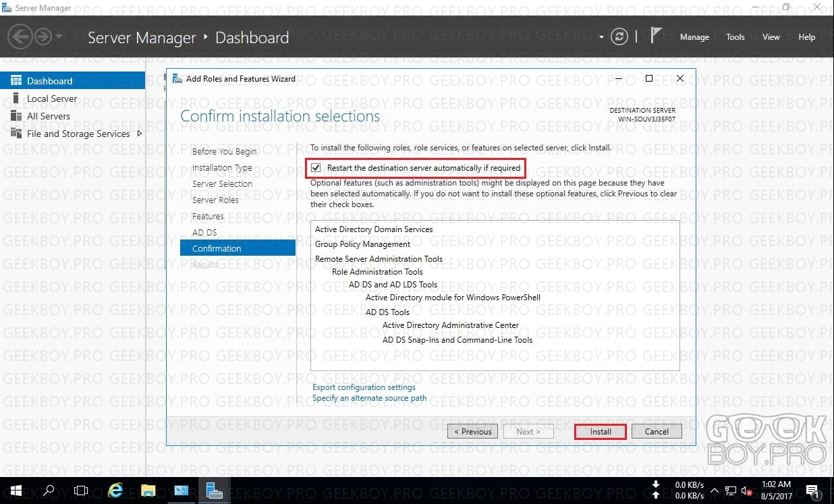Go to the Server Selection wizard step
Image resolution: width=834 pixels, height=504 pixels.
coord(222,184)
